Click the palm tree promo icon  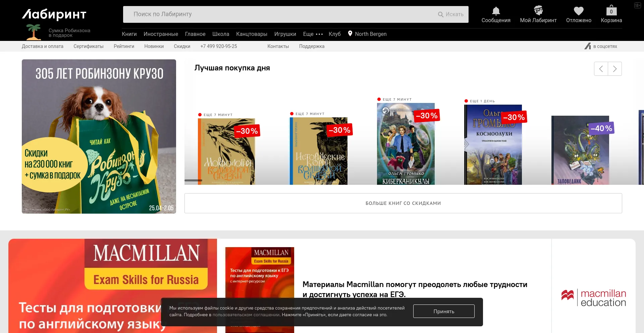point(34,32)
